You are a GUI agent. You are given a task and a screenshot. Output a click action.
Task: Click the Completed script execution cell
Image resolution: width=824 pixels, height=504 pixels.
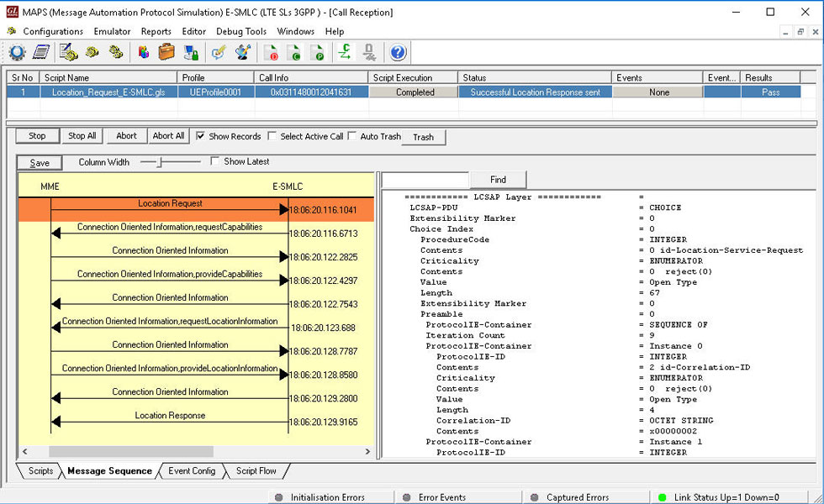[x=414, y=92]
